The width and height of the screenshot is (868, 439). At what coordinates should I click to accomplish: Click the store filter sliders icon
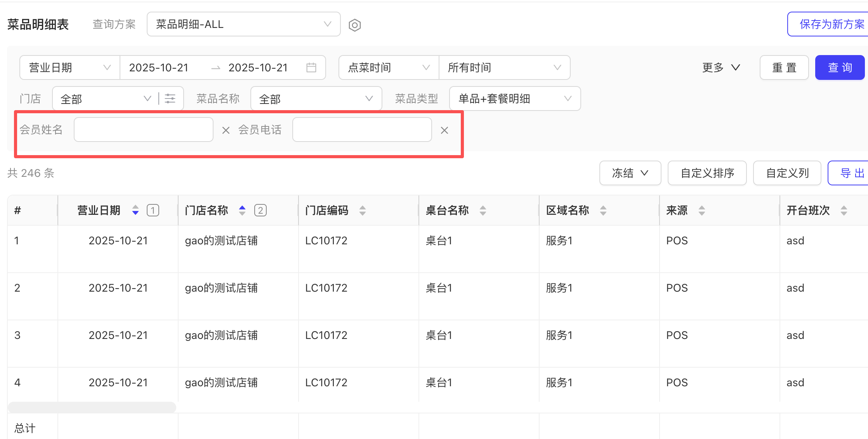pos(170,99)
